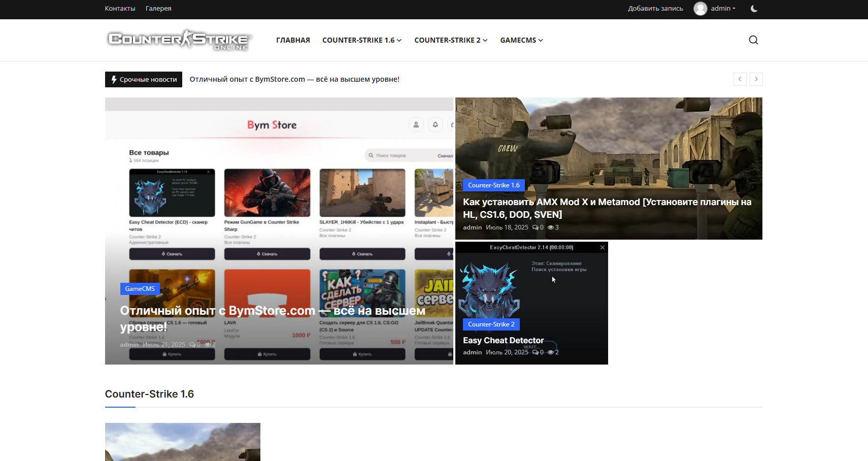Click the views eye icon on Easy Cheat Detector
Screen dimensions: 868x461
tap(550, 352)
